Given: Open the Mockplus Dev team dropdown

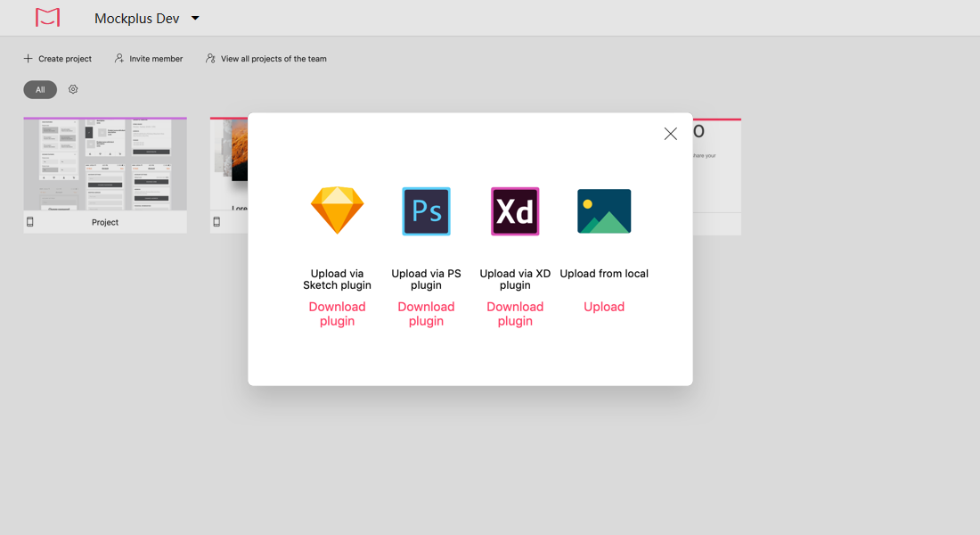Looking at the screenshot, I should coord(147,19).
